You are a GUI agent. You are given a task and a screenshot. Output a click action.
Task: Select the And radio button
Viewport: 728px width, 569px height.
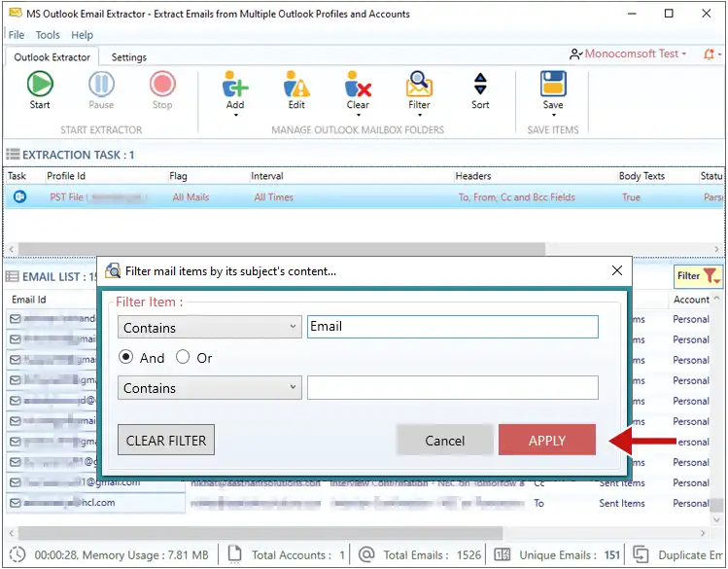tap(125, 357)
